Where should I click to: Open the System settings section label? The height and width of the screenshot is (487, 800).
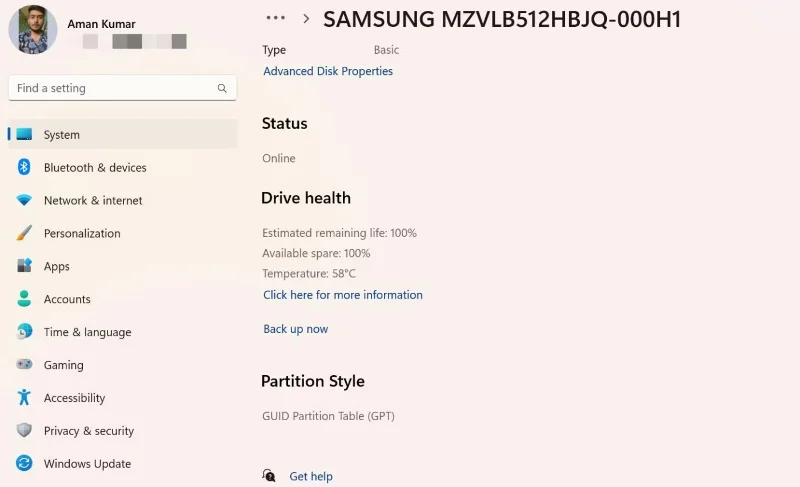(x=62, y=135)
